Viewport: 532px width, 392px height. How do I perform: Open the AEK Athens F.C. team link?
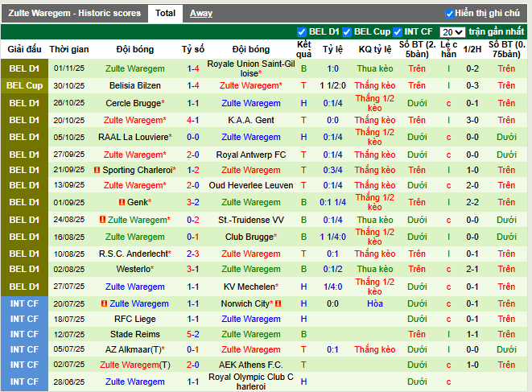coord(251,365)
